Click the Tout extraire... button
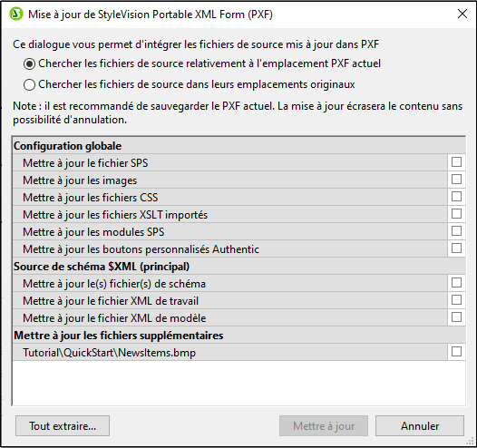The width and height of the screenshot is (477, 448). coord(63,426)
